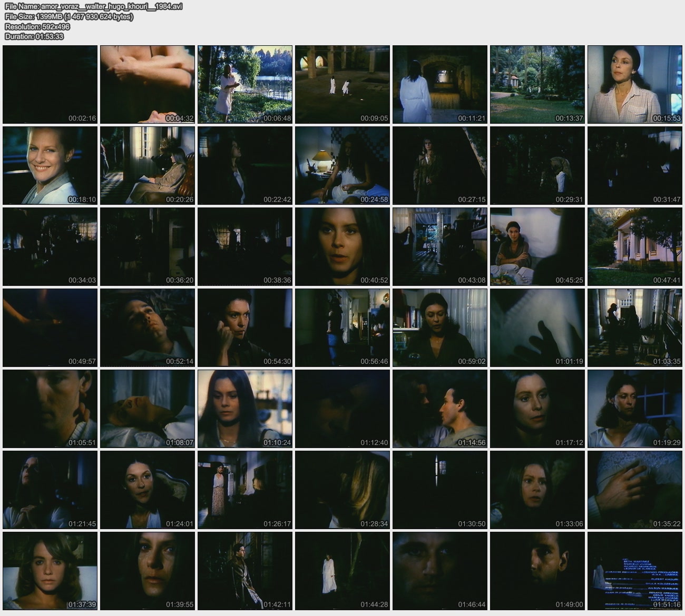Viewport: 685px width, 616px height.
Task: Click the frame timestamped 00:59:02
Action: coord(439,327)
